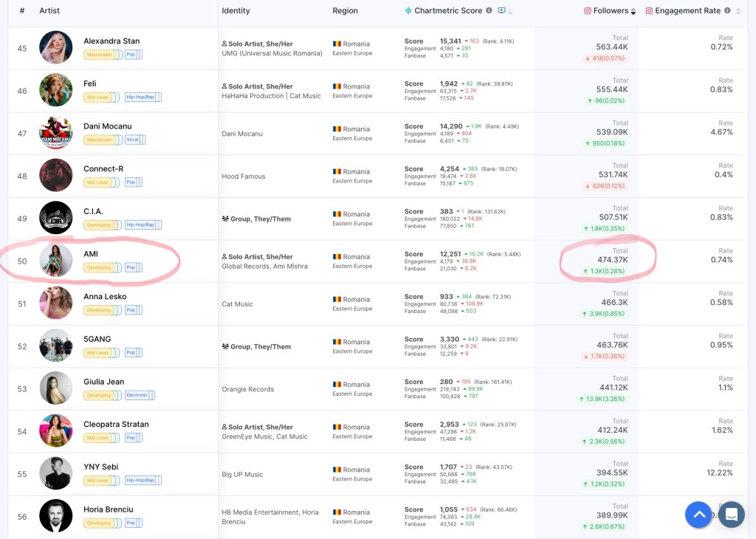Click the video icon beside Chartmetric Score
The image size is (756, 539).
tap(502, 11)
